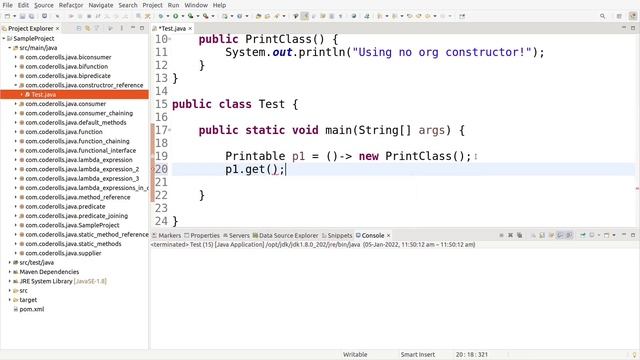The image size is (640, 360).
Task: Toggle Scroll Lock in Console toolbar
Action: 542,235
